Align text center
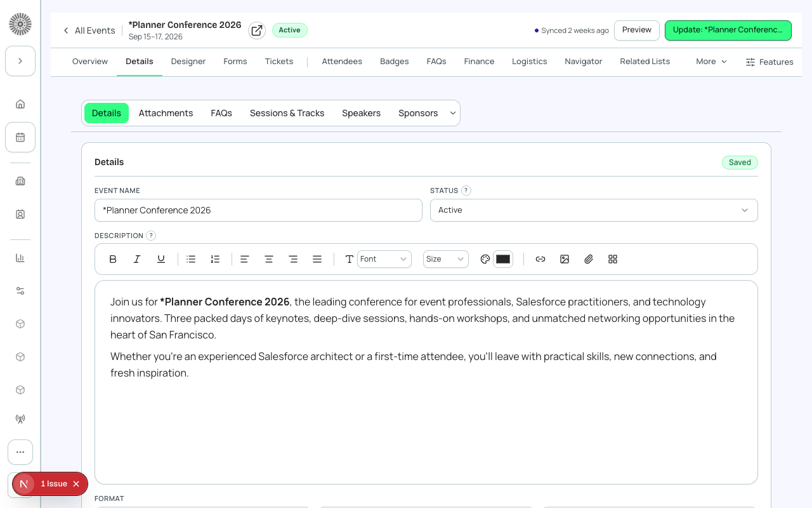The width and height of the screenshot is (812, 508). [x=269, y=259]
